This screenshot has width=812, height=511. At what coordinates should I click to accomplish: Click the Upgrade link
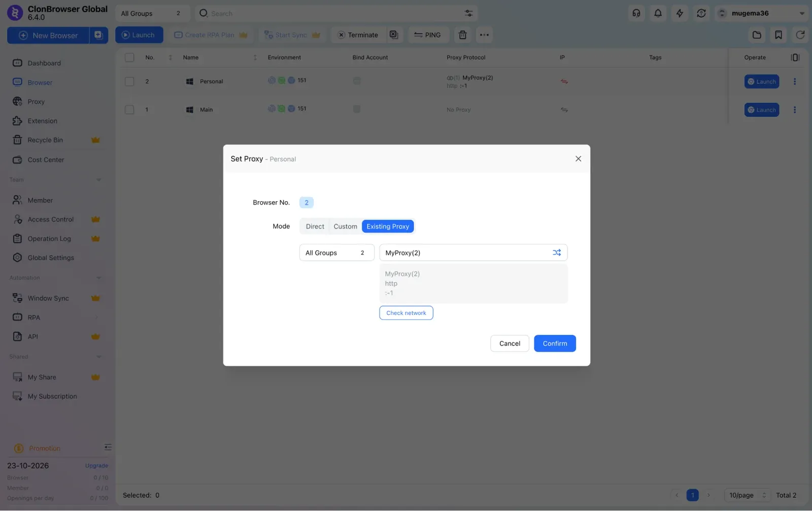[96, 466]
